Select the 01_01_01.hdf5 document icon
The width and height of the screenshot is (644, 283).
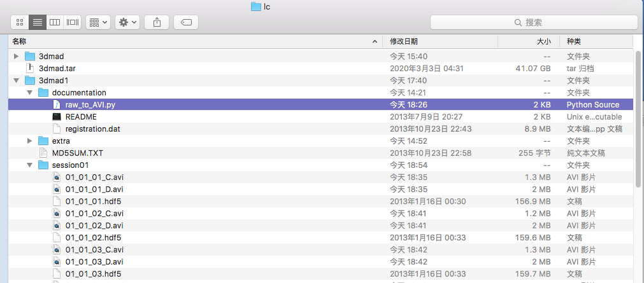(x=57, y=202)
